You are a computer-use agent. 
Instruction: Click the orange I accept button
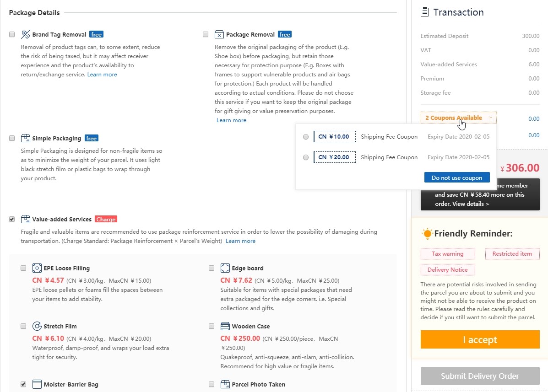(x=480, y=339)
